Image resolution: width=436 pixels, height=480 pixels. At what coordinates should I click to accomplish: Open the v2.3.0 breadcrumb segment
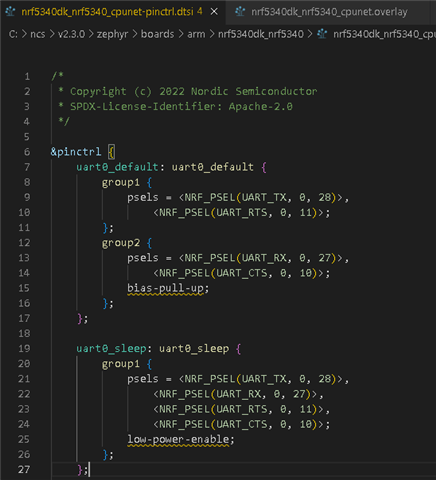(71, 34)
